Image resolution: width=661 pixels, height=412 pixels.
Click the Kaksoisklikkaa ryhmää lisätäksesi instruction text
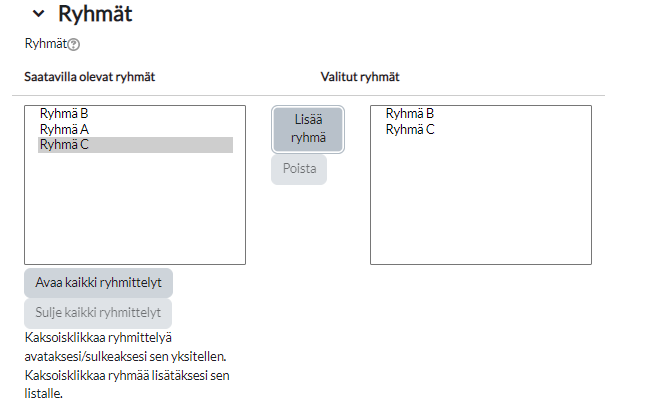(x=127, y=375)
